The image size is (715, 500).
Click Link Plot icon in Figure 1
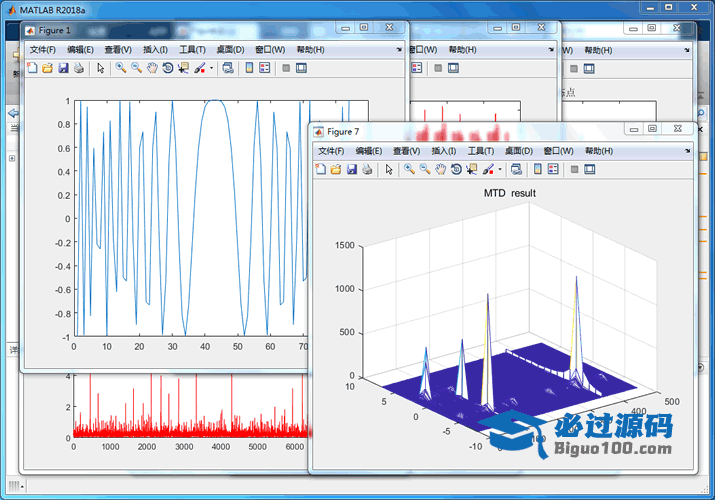coord(228,68)
